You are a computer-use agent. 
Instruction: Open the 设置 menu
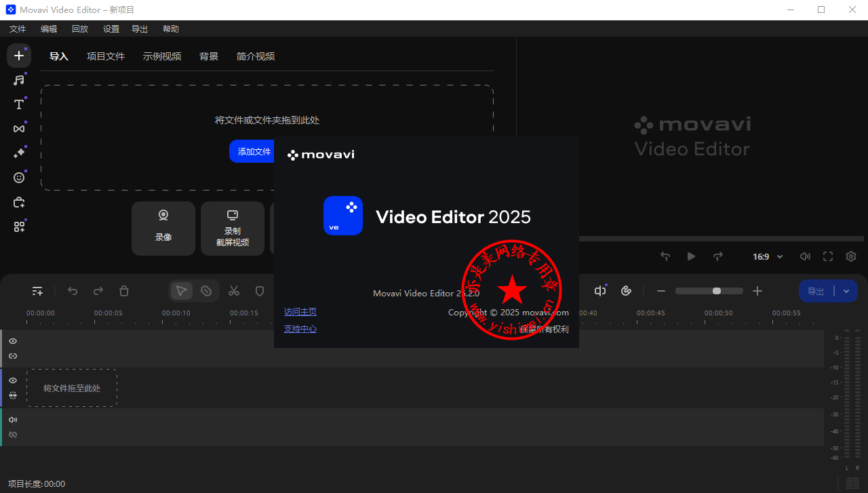111,28
